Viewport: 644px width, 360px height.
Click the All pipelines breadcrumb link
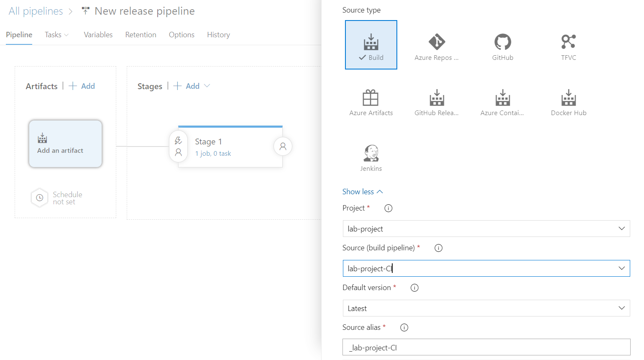point(36,11)
